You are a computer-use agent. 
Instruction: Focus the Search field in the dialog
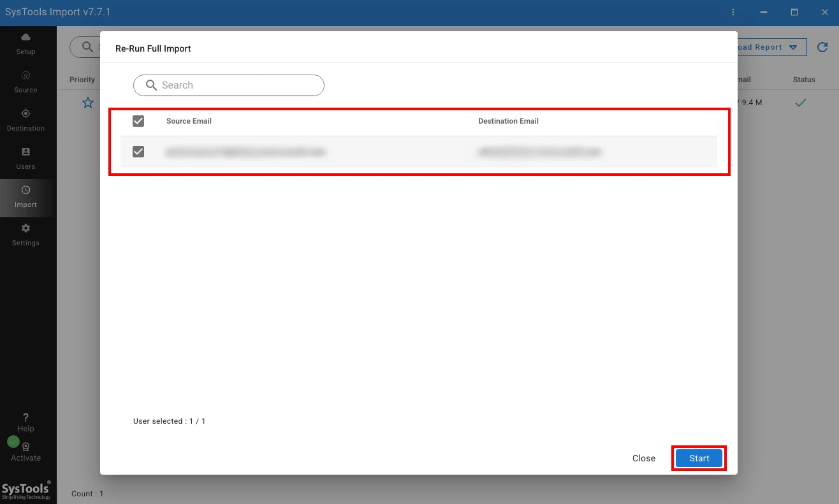(229, 85)
